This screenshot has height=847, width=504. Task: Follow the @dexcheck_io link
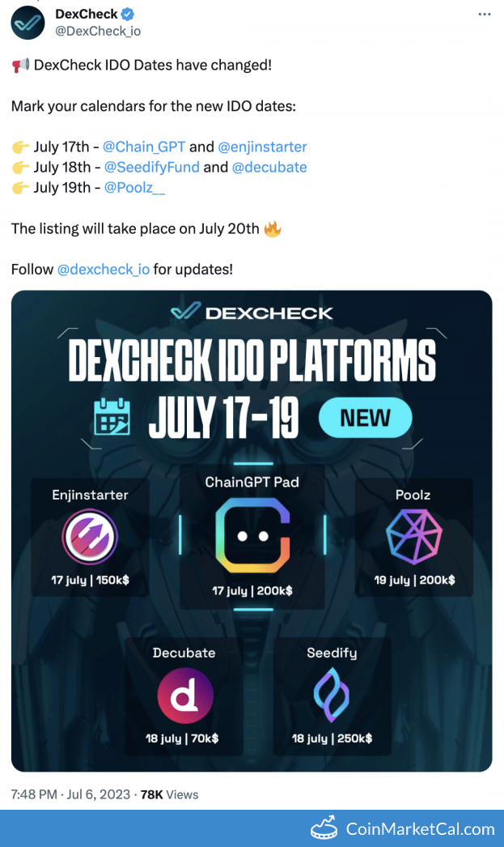pos(103,270)
